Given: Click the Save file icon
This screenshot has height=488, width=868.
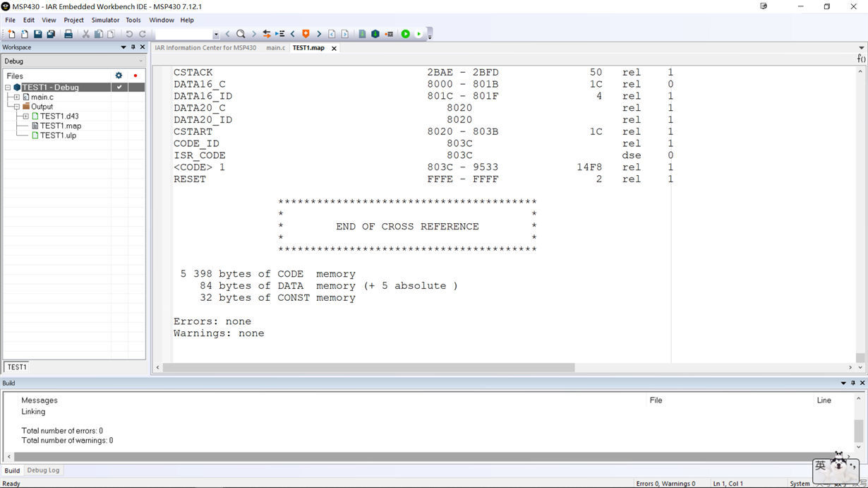Looking at the screenshot, I should point(37,34).
